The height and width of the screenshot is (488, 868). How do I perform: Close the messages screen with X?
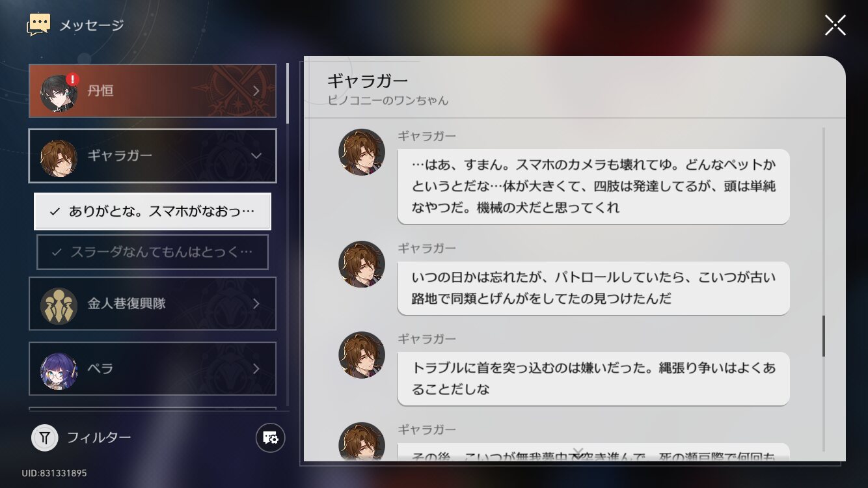pos(835,25)
